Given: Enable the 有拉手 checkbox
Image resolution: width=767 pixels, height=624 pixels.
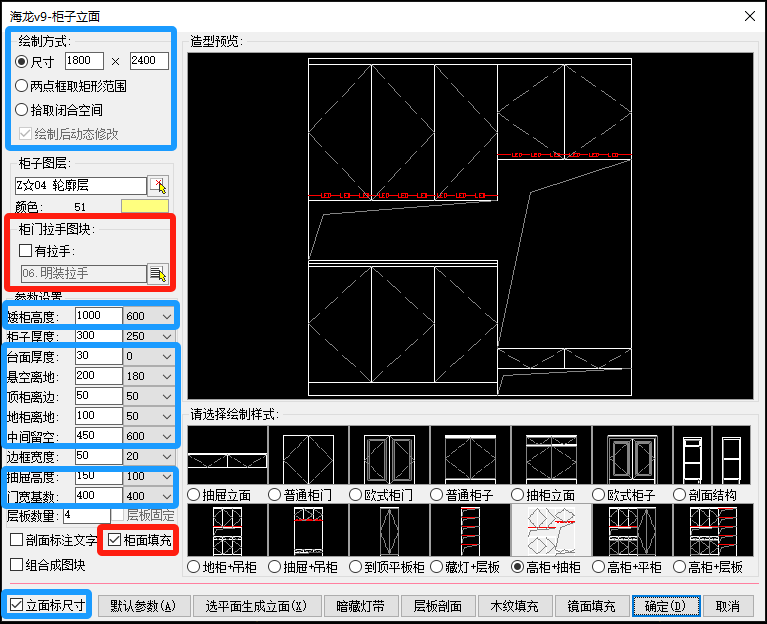Looking at the screenshot, I should click(x=26, y=251).
